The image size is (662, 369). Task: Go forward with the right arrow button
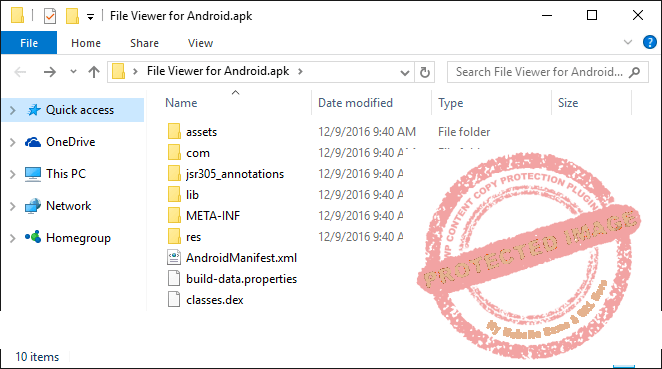(50, 72)
